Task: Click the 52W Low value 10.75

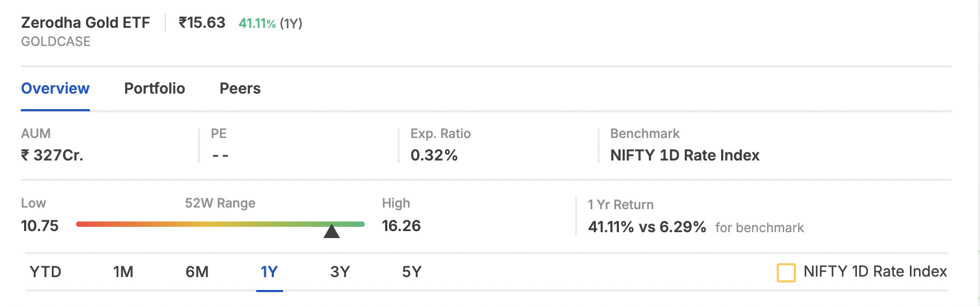Action: [x=40, y=226]
